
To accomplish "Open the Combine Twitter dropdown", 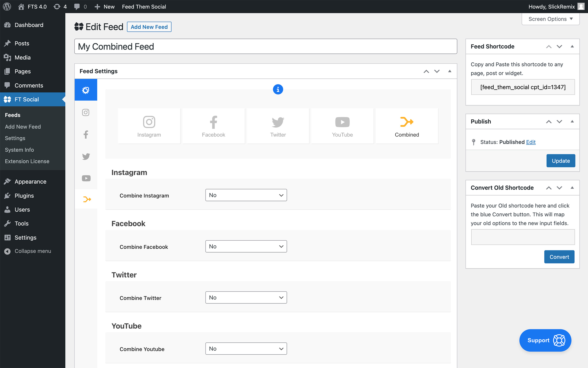I will [246, 297].
